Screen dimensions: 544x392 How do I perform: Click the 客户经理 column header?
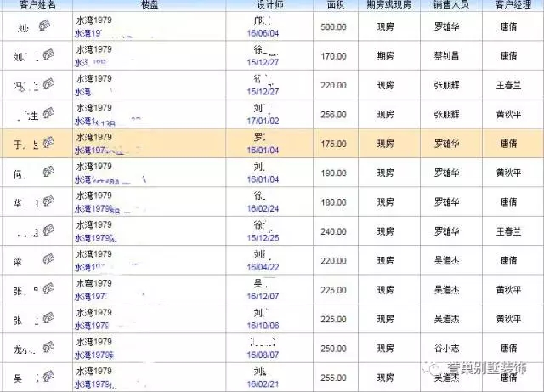pos(508,5)
